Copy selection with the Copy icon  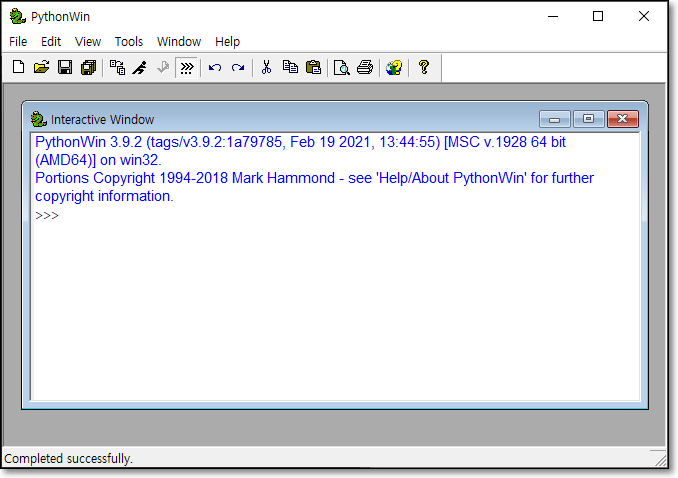pyautogui.click(x=290, y=67)
